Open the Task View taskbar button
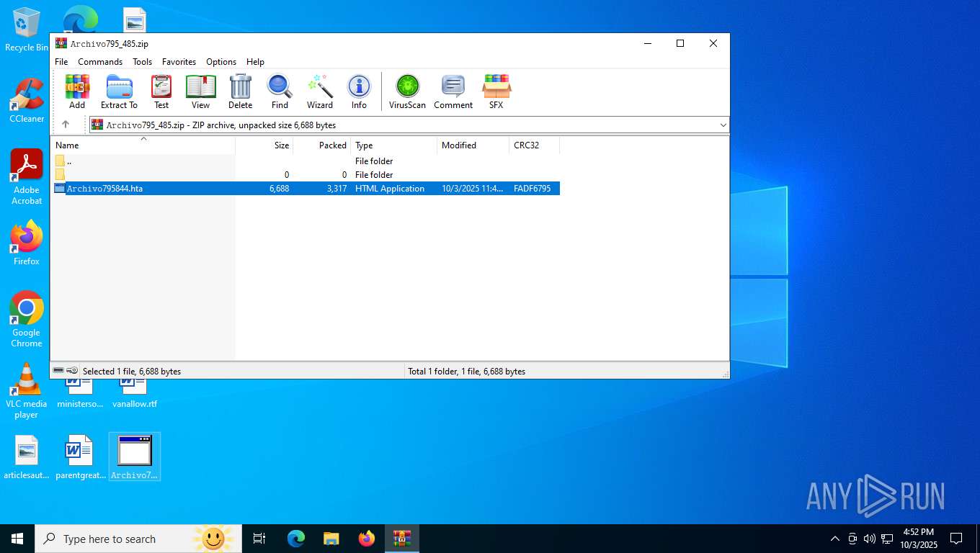980x553 pixels. 259,539
